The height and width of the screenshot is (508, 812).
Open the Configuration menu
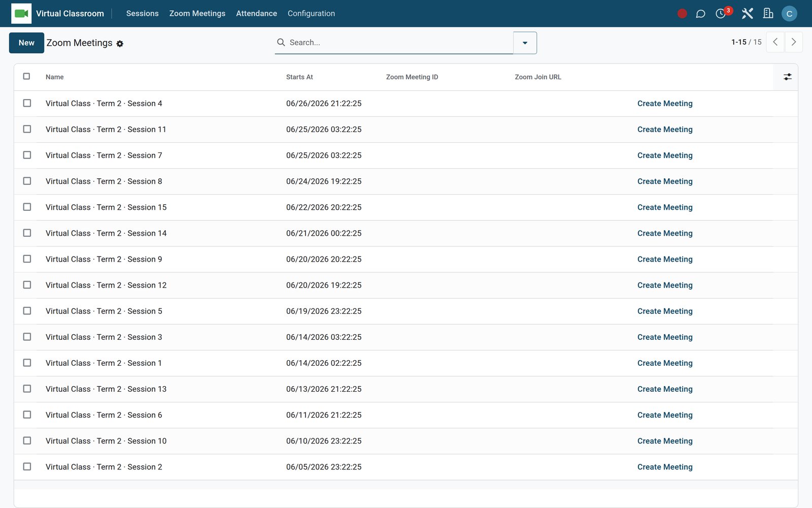[x=311, y=14]
